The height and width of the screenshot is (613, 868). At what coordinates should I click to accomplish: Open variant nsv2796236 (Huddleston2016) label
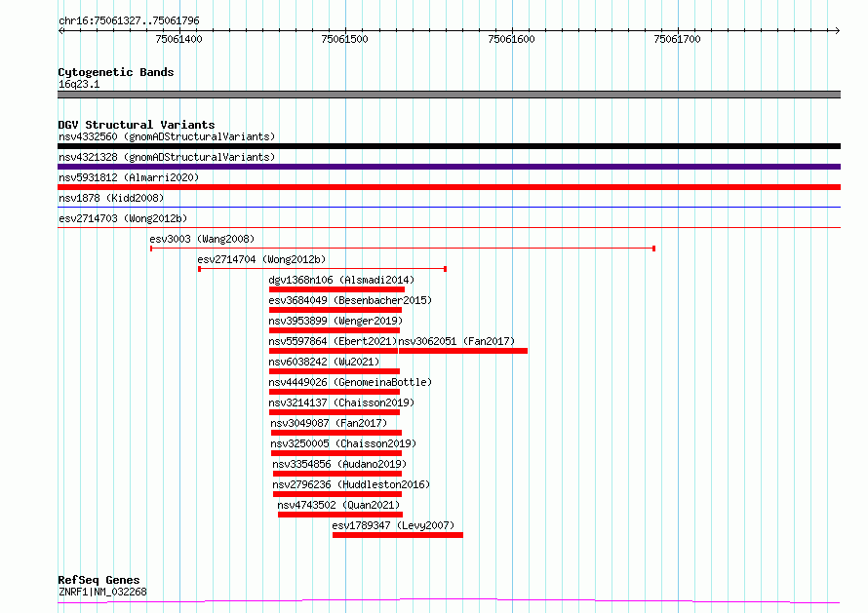pos(351,484)
